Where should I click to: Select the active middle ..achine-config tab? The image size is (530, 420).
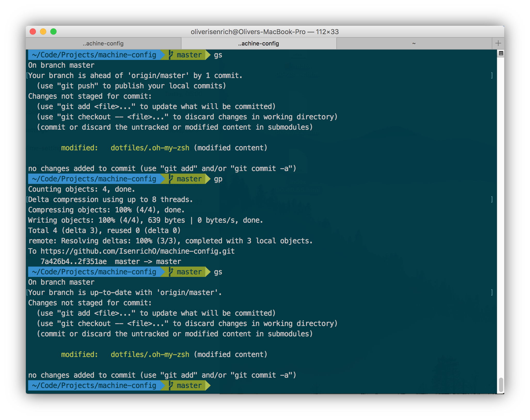click(x=258, y=43)
